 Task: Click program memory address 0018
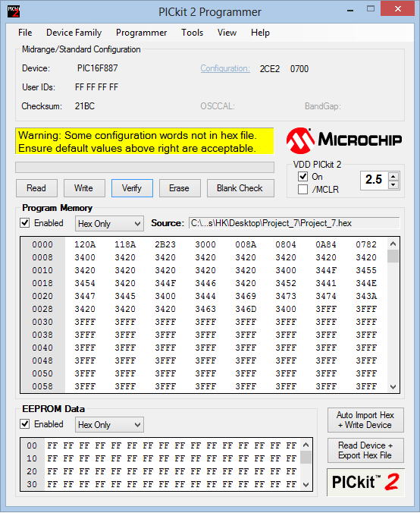[x=42, y=283]
